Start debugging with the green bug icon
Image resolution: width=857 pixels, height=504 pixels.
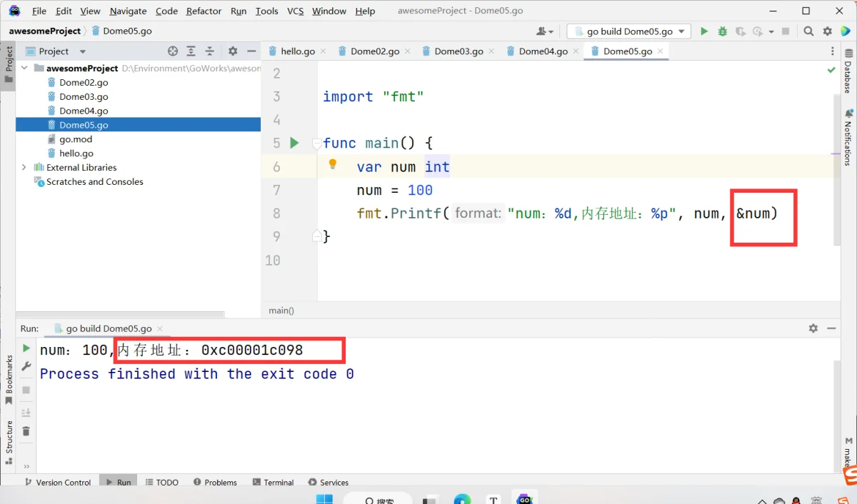(722, 31)
